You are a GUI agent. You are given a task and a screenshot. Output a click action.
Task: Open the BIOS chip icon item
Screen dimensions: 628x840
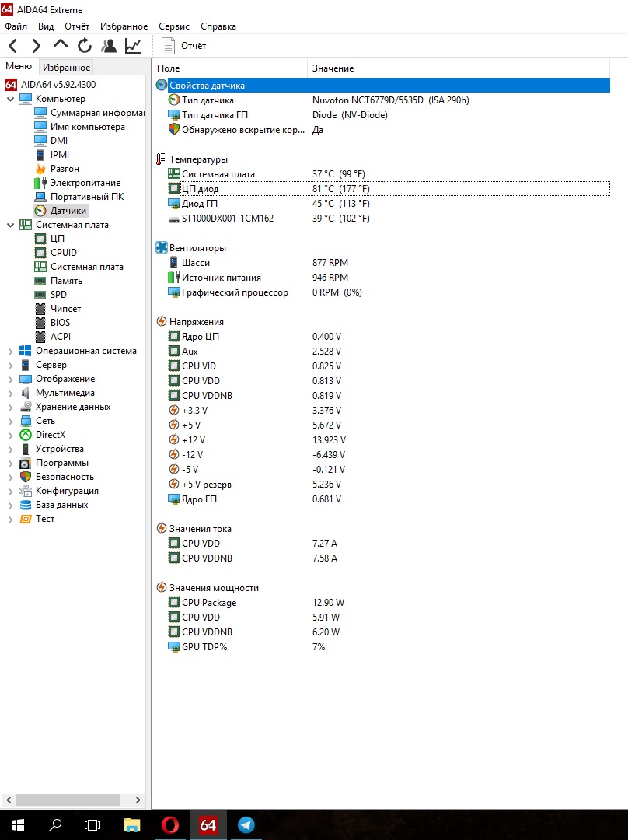(x=40, y=323)
